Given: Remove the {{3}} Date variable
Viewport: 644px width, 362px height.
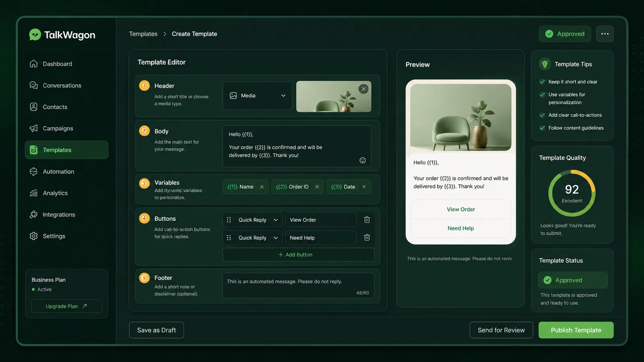Looking at the screenshot, I should (364, 187).
